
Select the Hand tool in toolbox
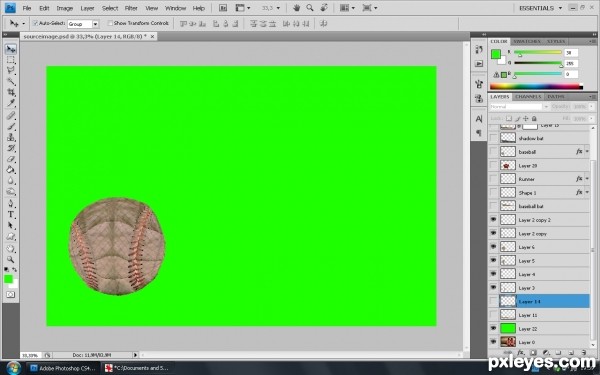click(11, 249)
